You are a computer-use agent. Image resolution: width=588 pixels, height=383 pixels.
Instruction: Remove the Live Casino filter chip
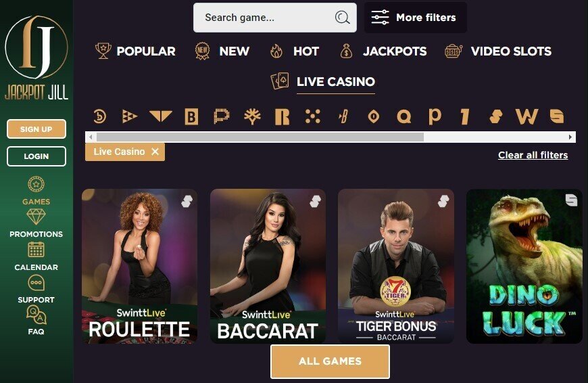click(x=155, y=152)
